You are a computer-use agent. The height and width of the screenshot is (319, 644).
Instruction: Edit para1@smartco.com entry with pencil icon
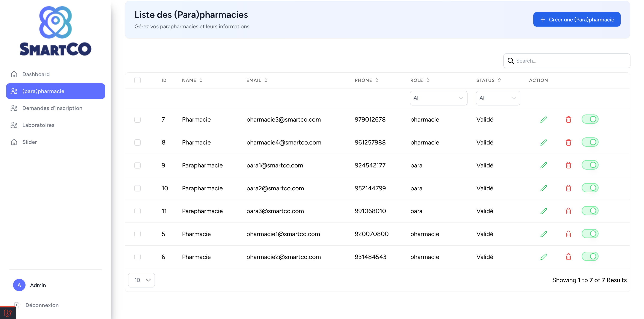point(543,165)
